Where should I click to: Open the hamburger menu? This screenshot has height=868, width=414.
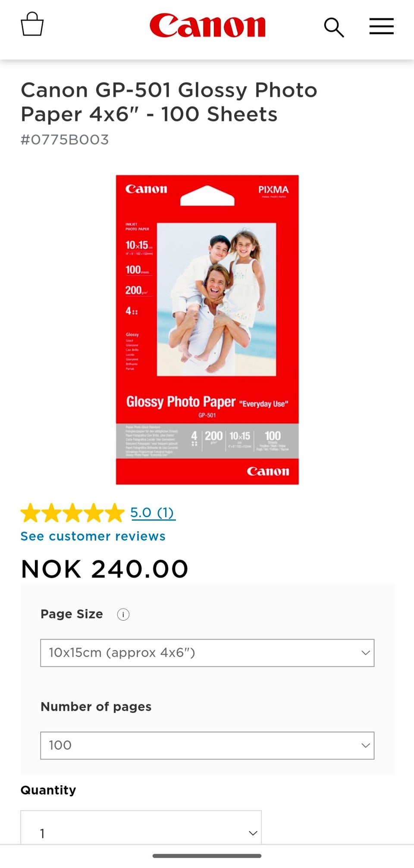(x=382, y=26)
